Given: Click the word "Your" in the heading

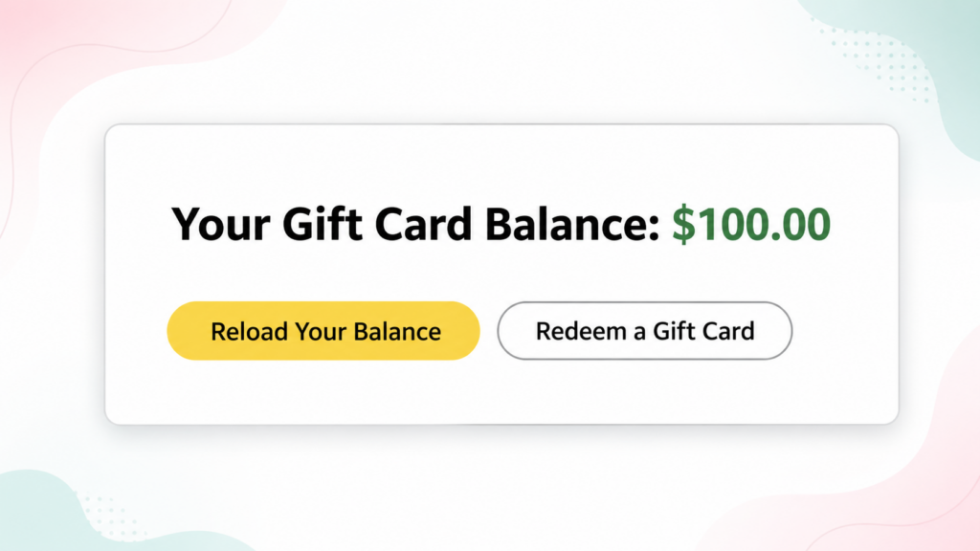Looking at the screenshot, I should [x=221, y=224].
